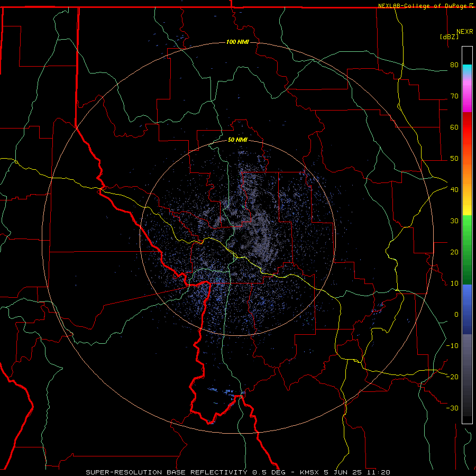Click the [dBZ] unit label
The image size is (476, 476).
pyautogui.click(x=449, y=36)
